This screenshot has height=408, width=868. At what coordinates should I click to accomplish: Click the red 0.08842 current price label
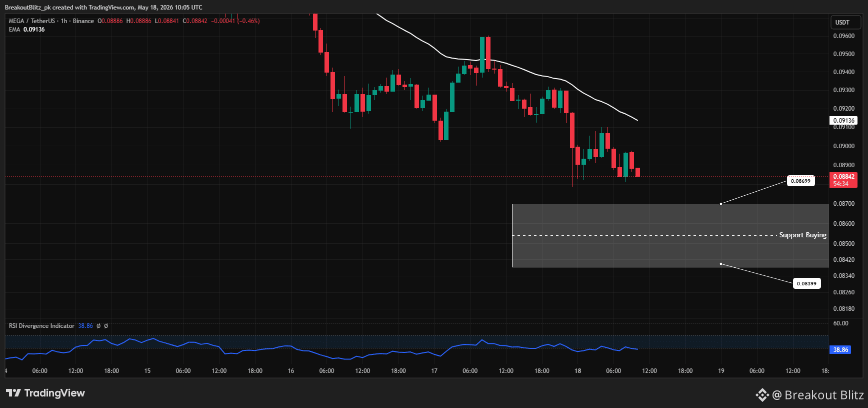(843, 180)
